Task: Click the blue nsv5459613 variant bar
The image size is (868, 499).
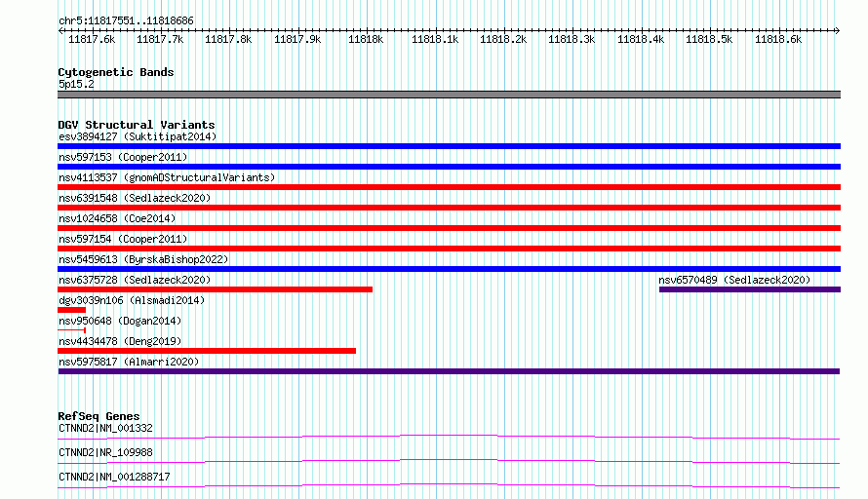Action: 449,269
